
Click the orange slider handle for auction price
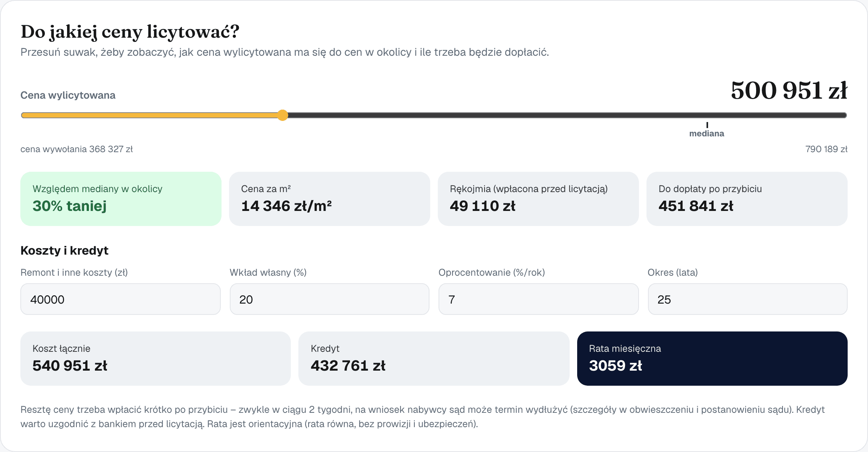283,115
